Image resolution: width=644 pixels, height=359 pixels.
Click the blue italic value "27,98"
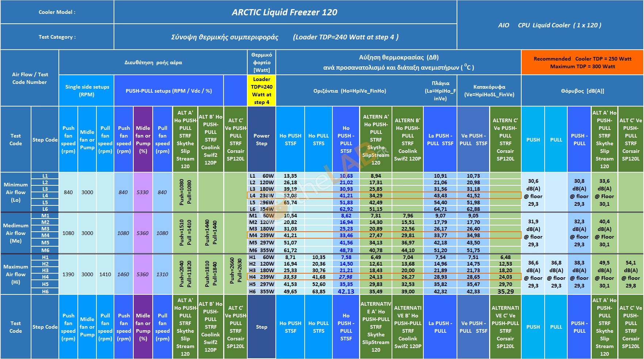point(346,277)
